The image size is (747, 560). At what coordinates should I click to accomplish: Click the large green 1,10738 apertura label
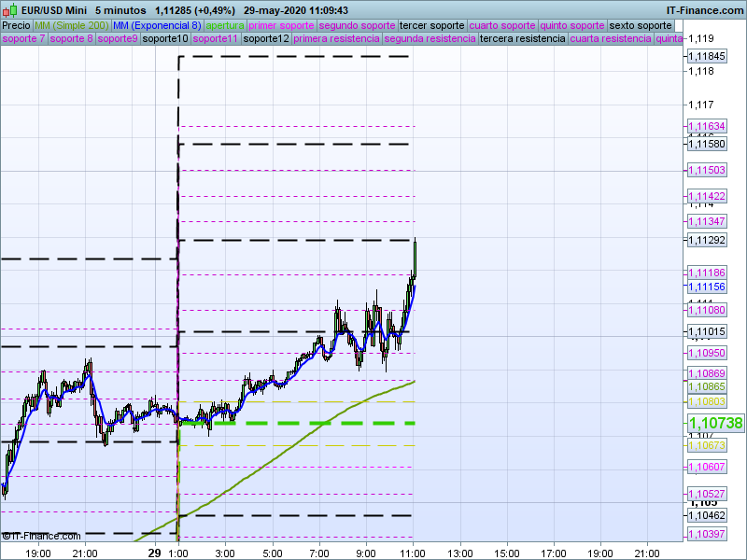point(715,423)
